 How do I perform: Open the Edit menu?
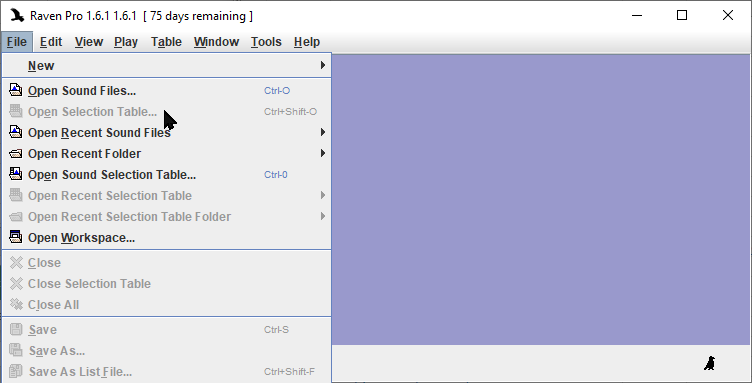(51, 42)
